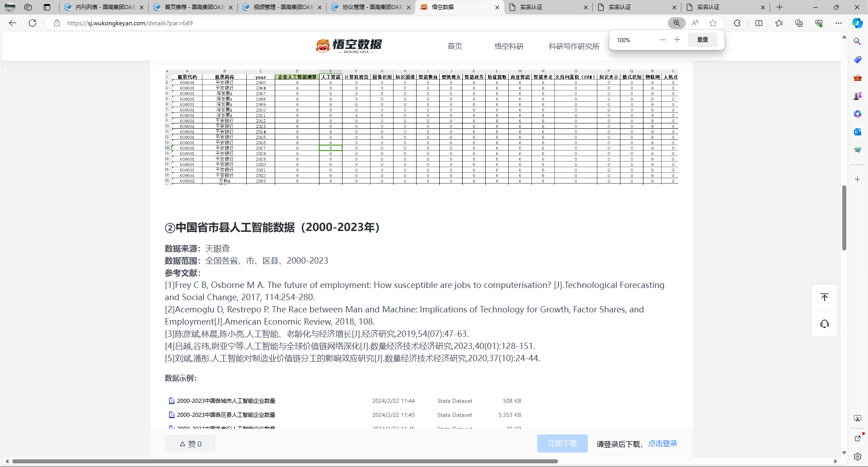Image resolution: width=868 pixels, height=467 pixels.
Task: Switch to 协议管理 tab
Action: [371, 7]
